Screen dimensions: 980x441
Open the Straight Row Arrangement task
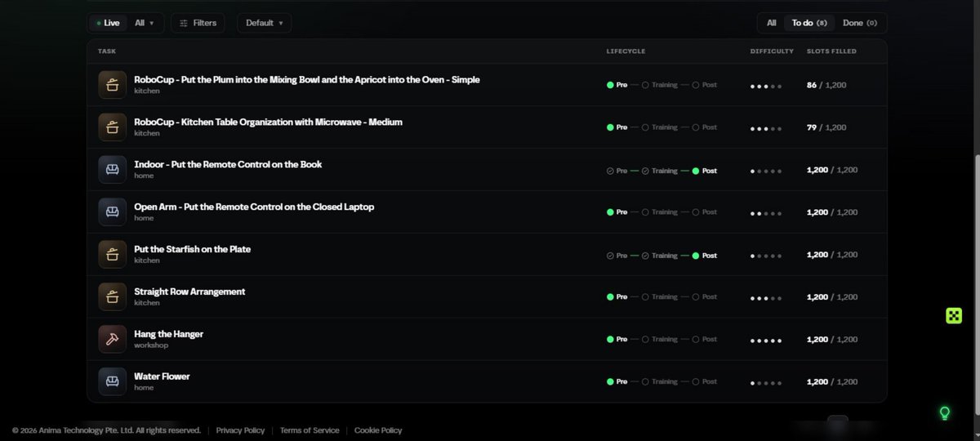[189, 292]
